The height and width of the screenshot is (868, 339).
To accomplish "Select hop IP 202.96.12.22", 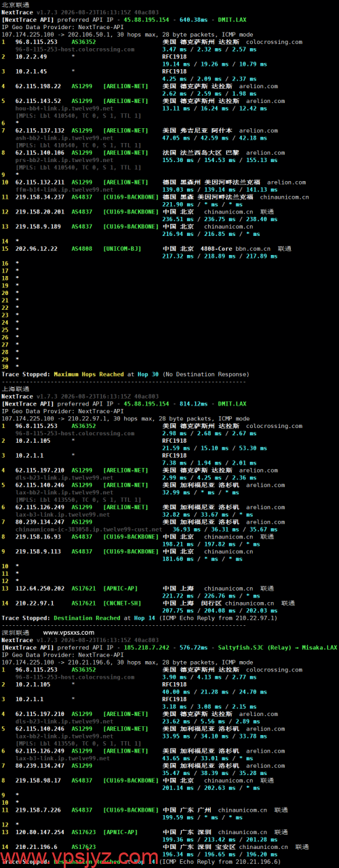I will pos(37,249).
